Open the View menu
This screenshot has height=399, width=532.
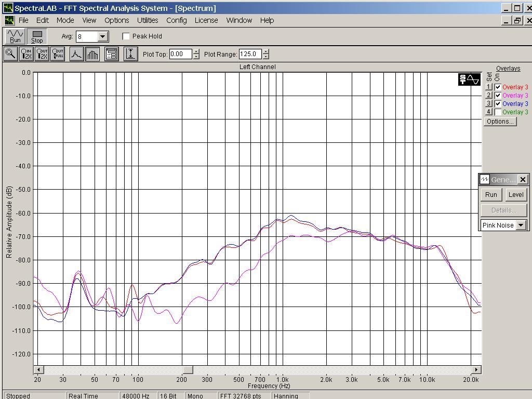tap(89, 20)
